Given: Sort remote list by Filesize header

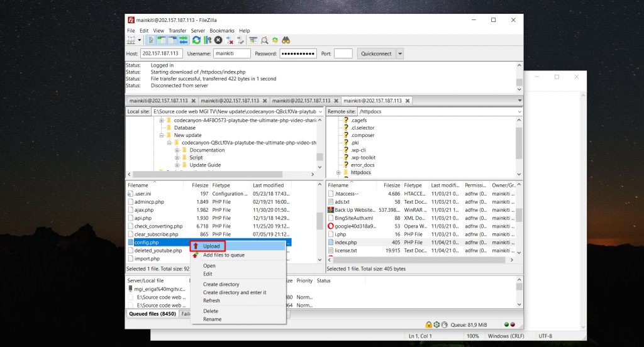Looking at the screenshot, I should [x=391, y=185].
